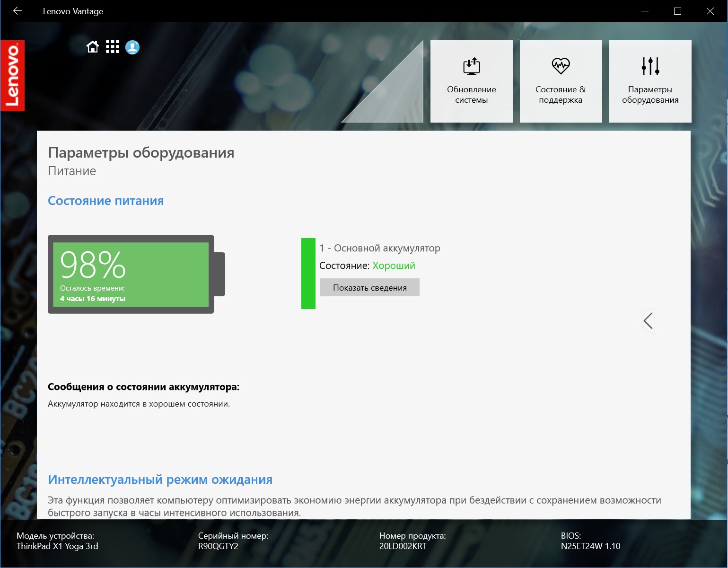Screen dimensions: 728x568
Task: Click 1 - Основной аккумулятор label
Action: tap(380, 248)
